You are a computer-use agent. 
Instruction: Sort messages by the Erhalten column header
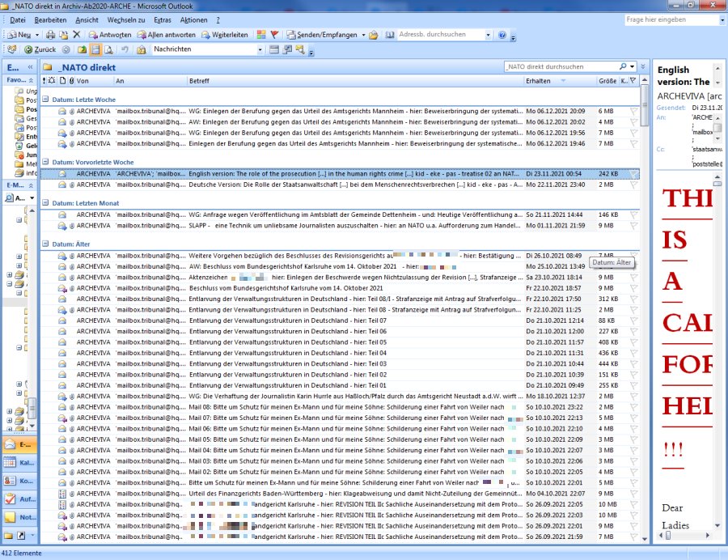pos(558,81)
